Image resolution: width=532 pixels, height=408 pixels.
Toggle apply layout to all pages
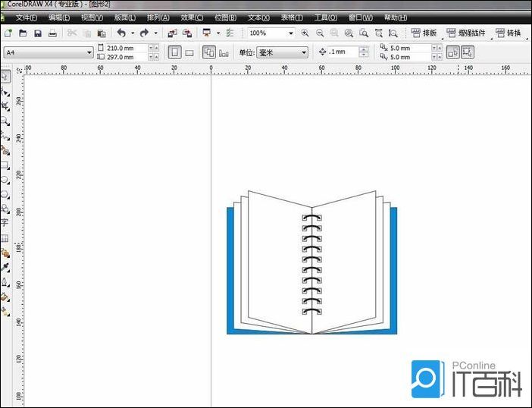point(209,52)
